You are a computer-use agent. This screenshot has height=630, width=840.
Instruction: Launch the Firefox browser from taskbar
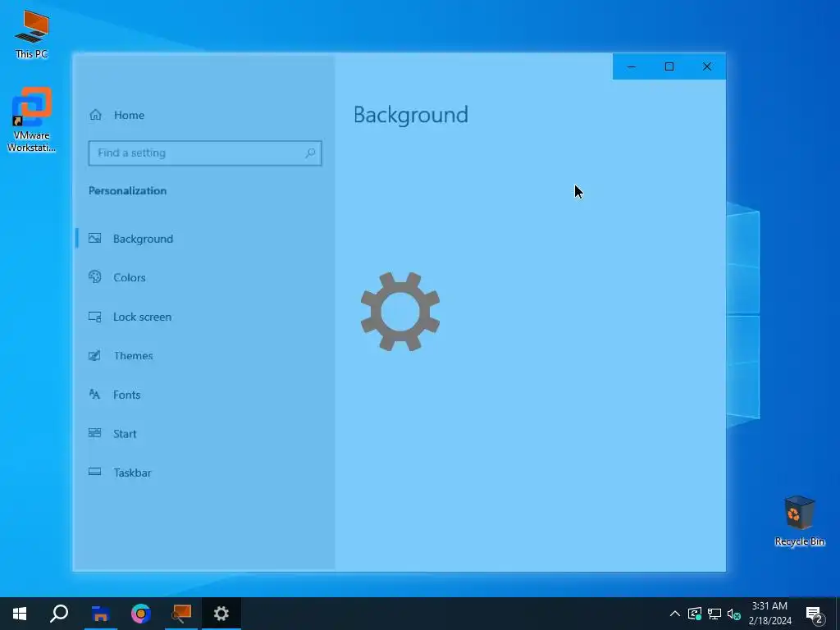pos(141,614)
